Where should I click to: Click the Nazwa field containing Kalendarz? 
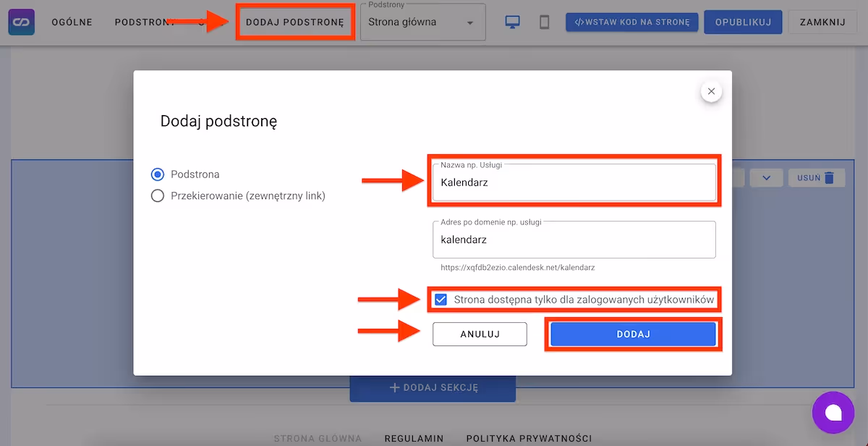click(x=574, y=182)
